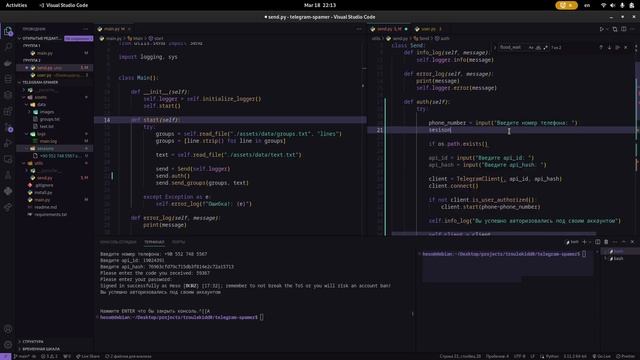This screenshot has width=640, height=360.
Task: Open the Accounts icon in the activity bar
Action: click(x=8, y=329)
